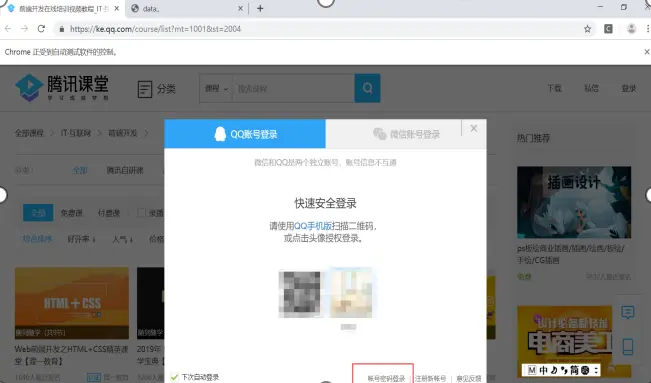Toggle the 录播 checkbox in filters
Screen dimensions: 651x383
[x=142, y=213]
